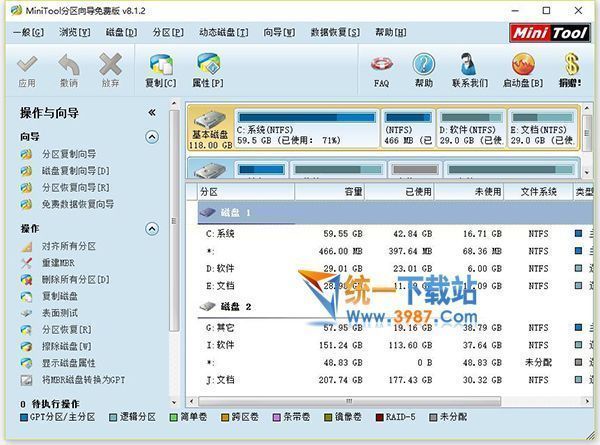
Task: Click the 启动盘[B] bootable media icon
Action: (x=523, y=65)
